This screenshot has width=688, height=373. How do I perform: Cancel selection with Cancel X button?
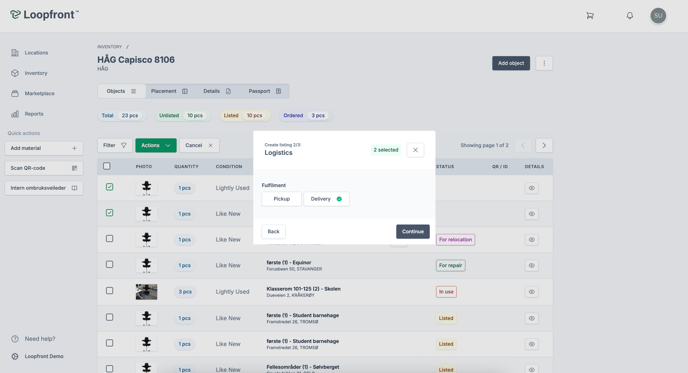199,145
